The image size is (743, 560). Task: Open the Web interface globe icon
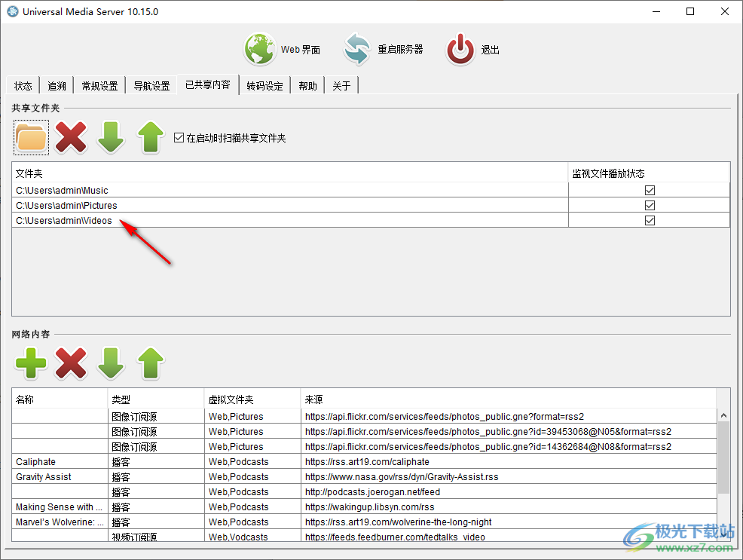tap(260, 49)
